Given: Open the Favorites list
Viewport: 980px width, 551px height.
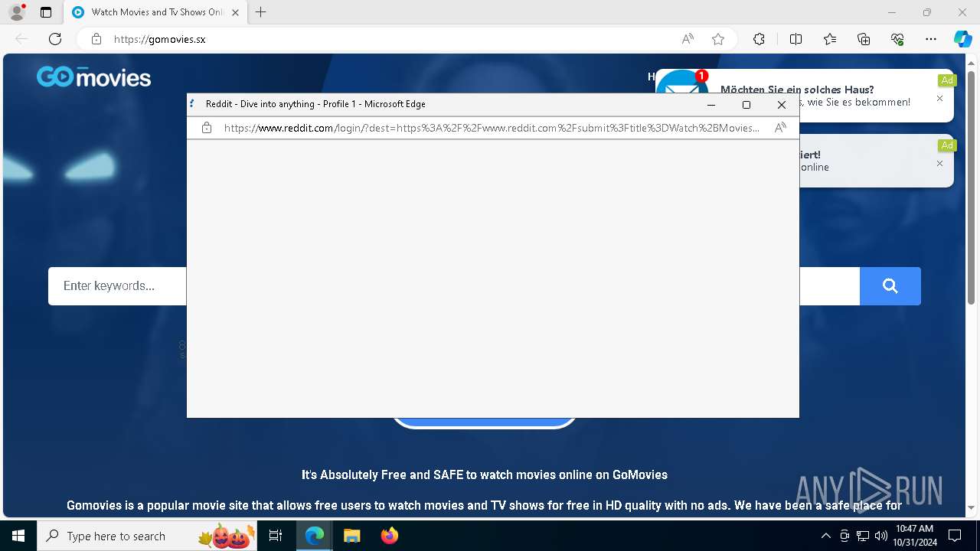Looking at the screenshot, I should point(830,39).
